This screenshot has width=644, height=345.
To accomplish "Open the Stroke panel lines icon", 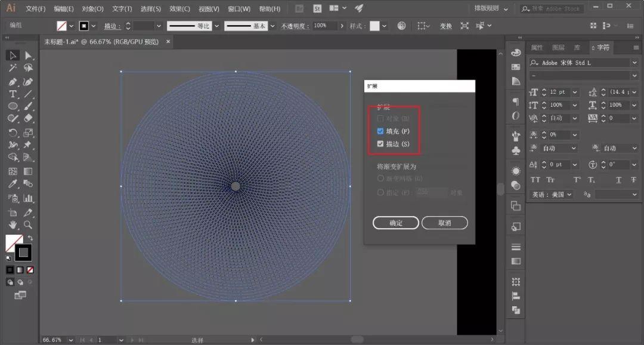I will 516,247.
